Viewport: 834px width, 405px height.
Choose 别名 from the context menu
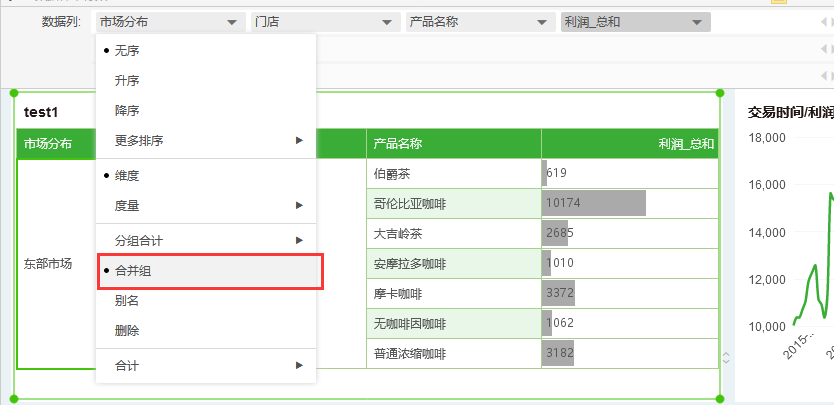click(x=127, y=300)
